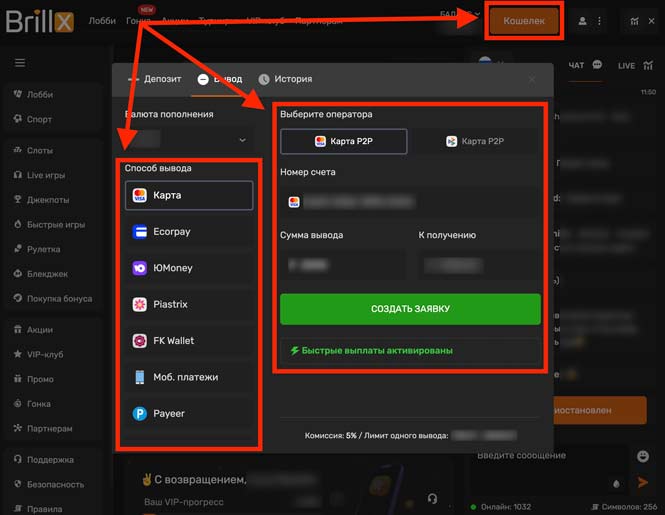
Task: Click the orange Кошелек button
Action: 524,21
